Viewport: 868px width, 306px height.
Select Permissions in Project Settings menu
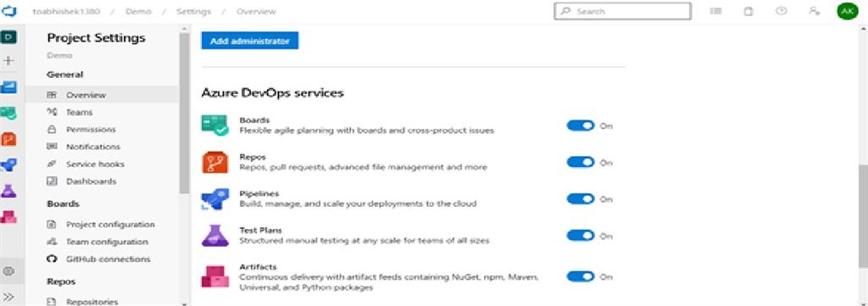coord(91,130)
